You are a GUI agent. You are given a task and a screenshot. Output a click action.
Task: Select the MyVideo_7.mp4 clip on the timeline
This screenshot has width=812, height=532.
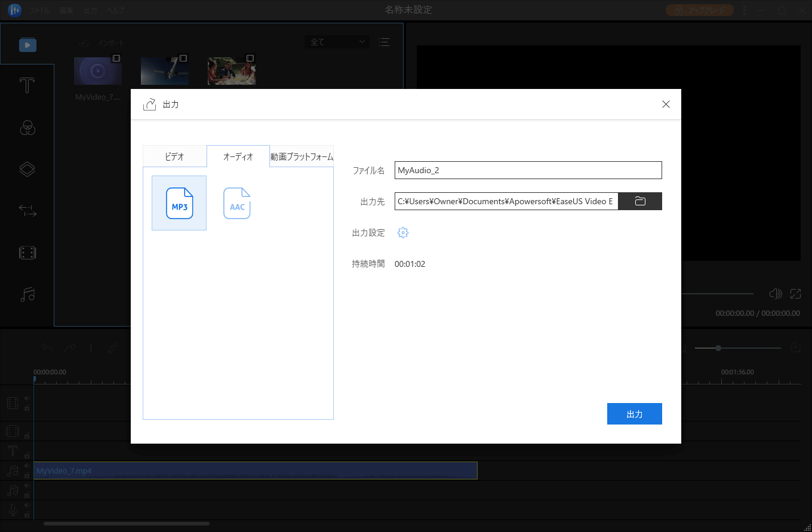click(256, 471)
